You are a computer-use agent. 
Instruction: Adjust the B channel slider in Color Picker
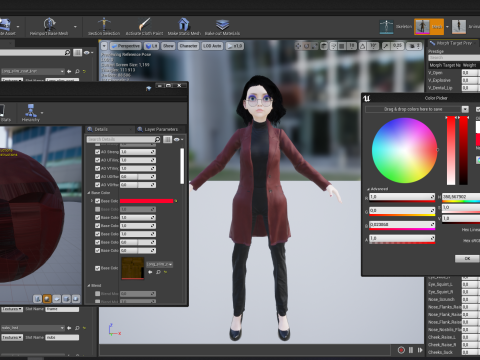pyautogui.click(x=402, y=226)
